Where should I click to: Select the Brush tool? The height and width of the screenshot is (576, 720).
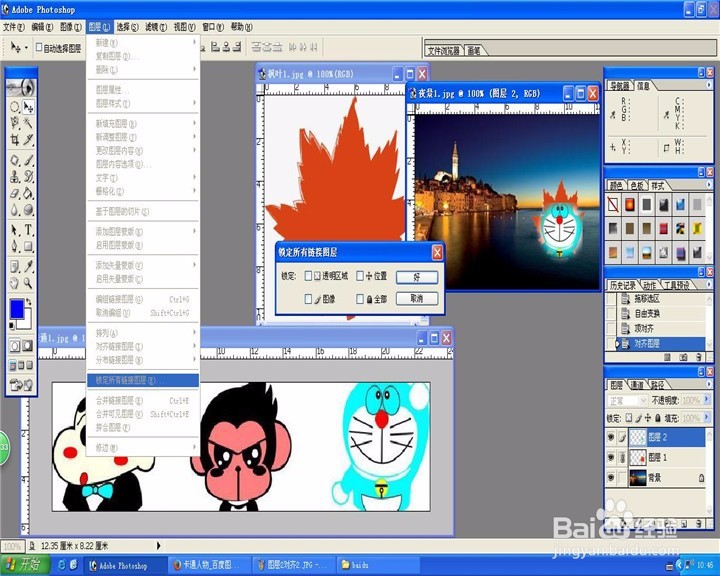click(x=28, y=160)
